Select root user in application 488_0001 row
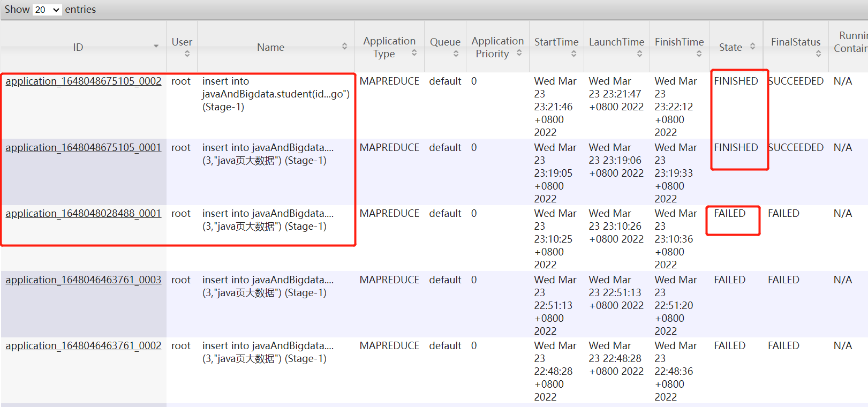 (181, 213)
